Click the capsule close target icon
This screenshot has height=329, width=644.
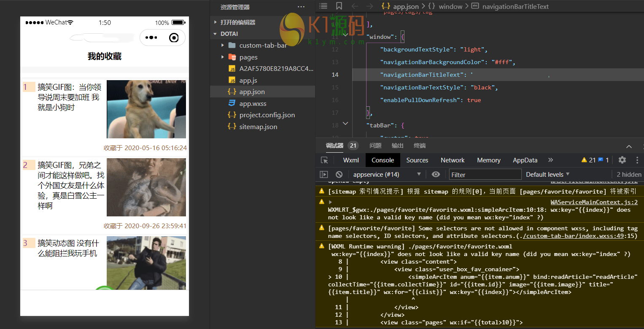tap(173, 38)
